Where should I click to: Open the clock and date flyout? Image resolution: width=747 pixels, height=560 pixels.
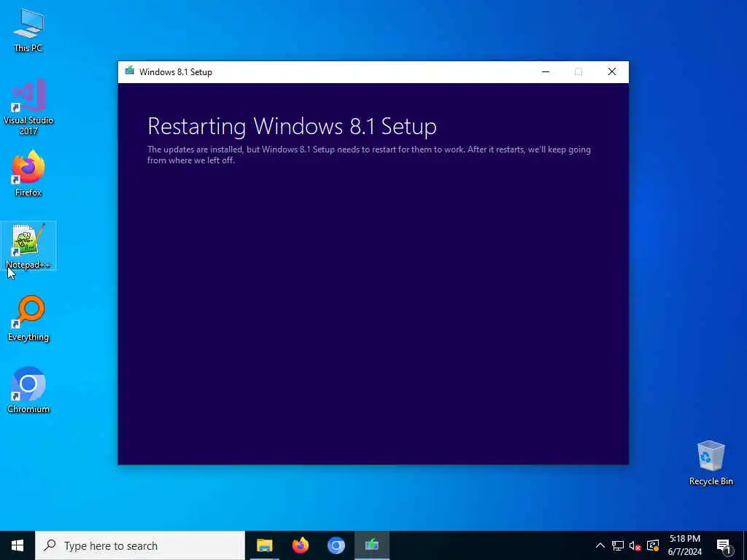(684, 545)
